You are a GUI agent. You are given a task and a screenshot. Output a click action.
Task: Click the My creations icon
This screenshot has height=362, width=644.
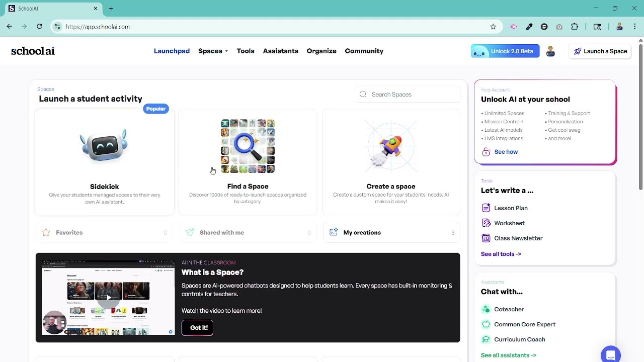(334, 232)
